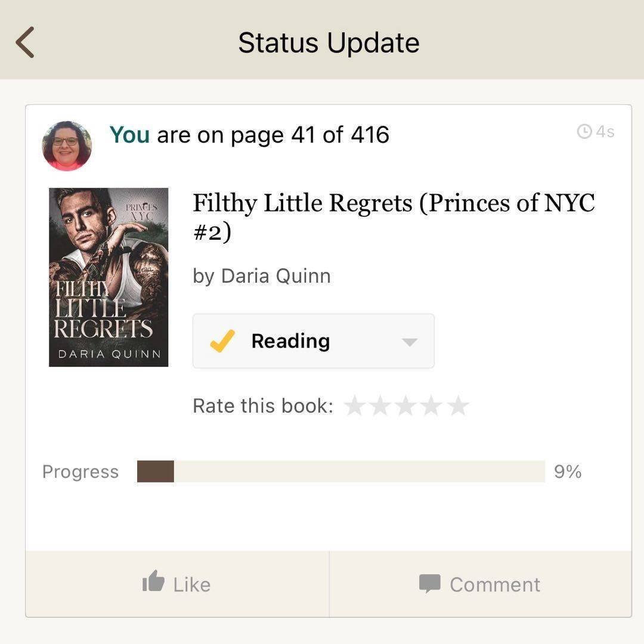This screenshot has width=644, height=644.
Task: Give the book a four-star rating
Action: tap(432, 406)
